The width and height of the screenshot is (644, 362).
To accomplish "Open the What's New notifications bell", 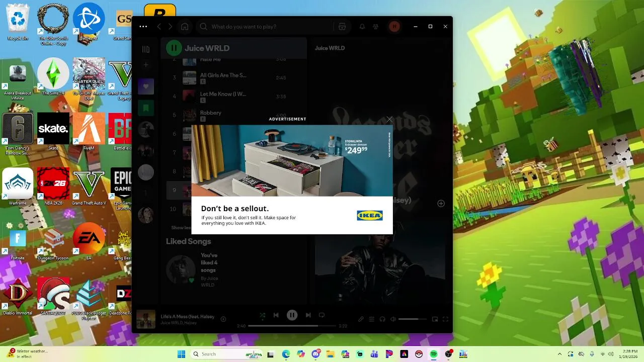I will 362,27.
